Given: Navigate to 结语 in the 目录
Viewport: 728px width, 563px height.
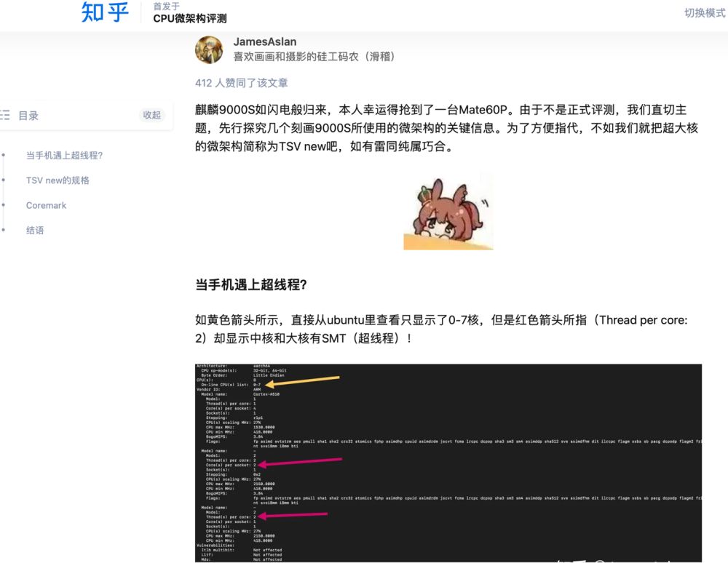Looking at the screenshot, I should pyautogui.click(x=35, y=230).
